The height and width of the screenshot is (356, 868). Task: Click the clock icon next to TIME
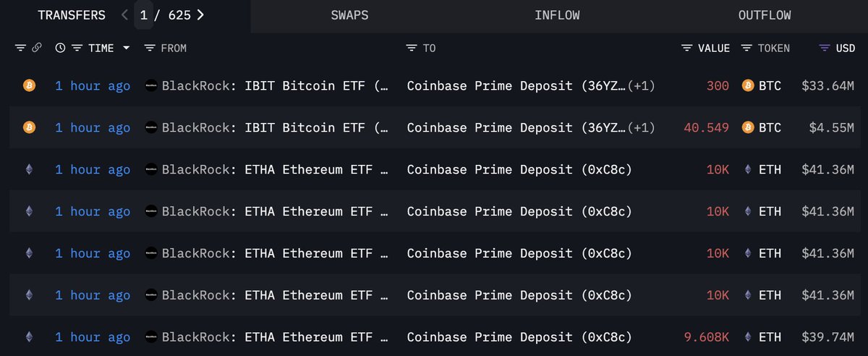tap(60, 48)
